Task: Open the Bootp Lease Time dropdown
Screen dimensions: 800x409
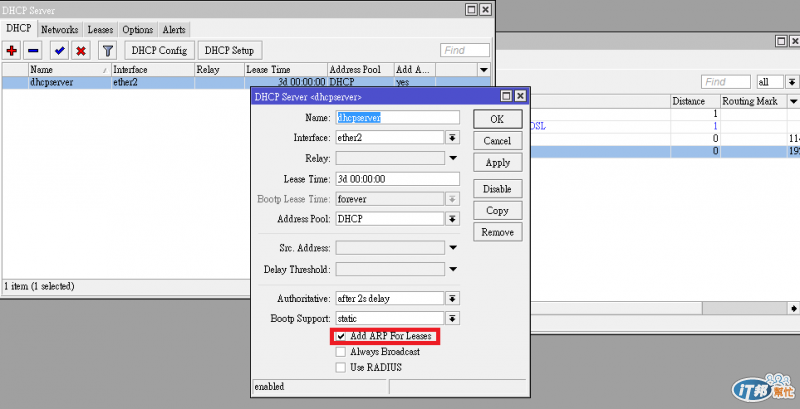Action: [452, 199]
